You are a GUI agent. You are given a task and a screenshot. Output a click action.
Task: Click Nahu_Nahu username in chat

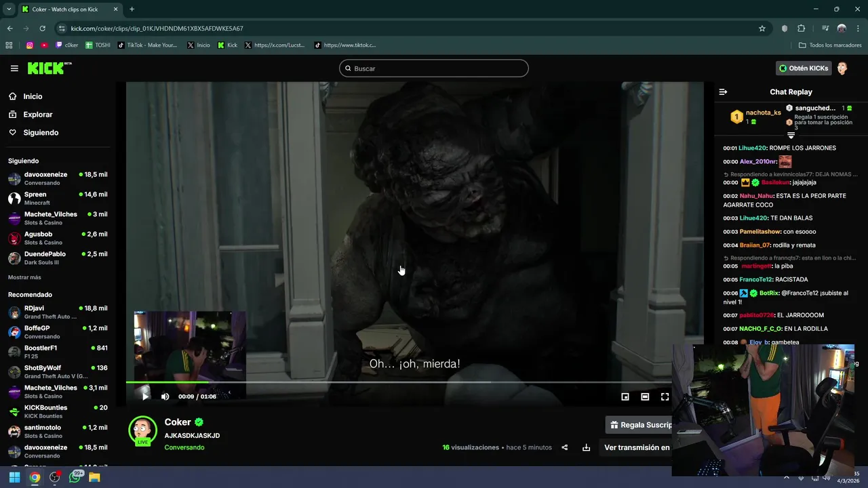coord(756,196)
